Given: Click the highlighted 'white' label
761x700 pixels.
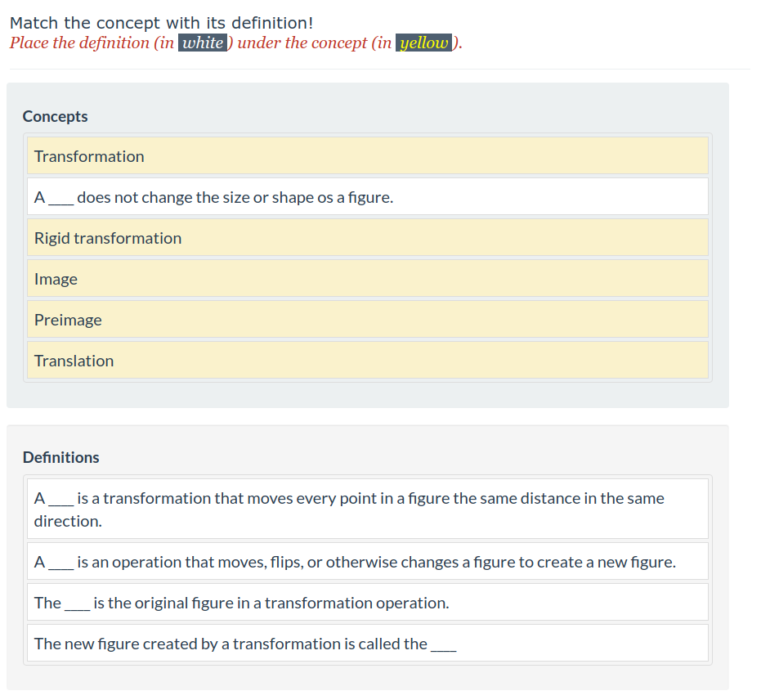Looking at the screenshot, I should (202, 43).
